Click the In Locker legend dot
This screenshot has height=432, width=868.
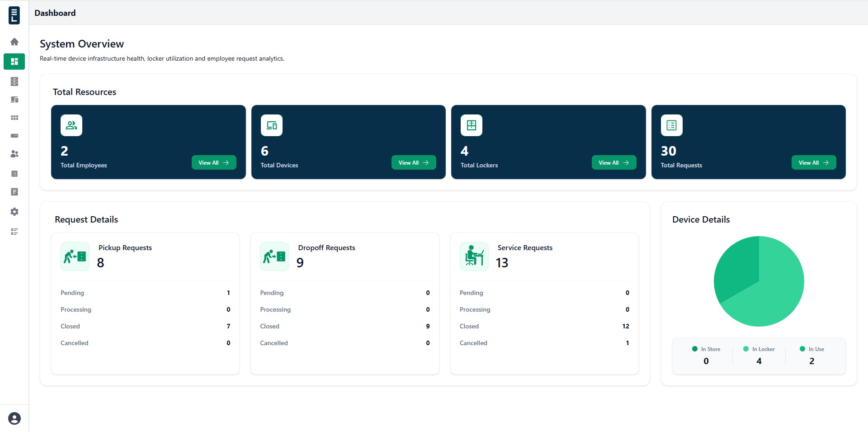pyautogui.click(x=746, y=349)
